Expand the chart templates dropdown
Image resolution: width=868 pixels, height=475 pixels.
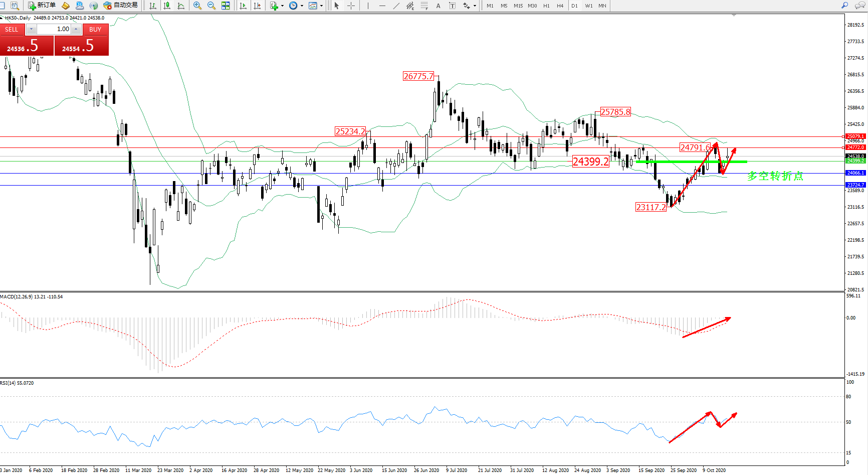click(321, 6)
